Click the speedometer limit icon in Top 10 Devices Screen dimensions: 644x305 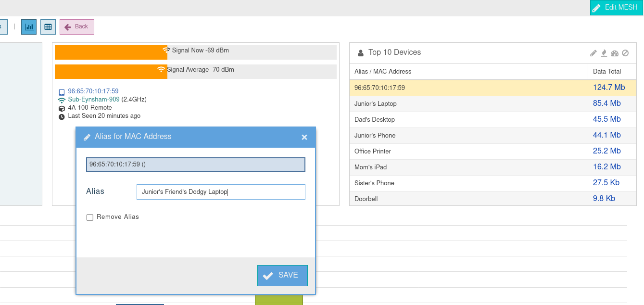[x=615, y=53]
